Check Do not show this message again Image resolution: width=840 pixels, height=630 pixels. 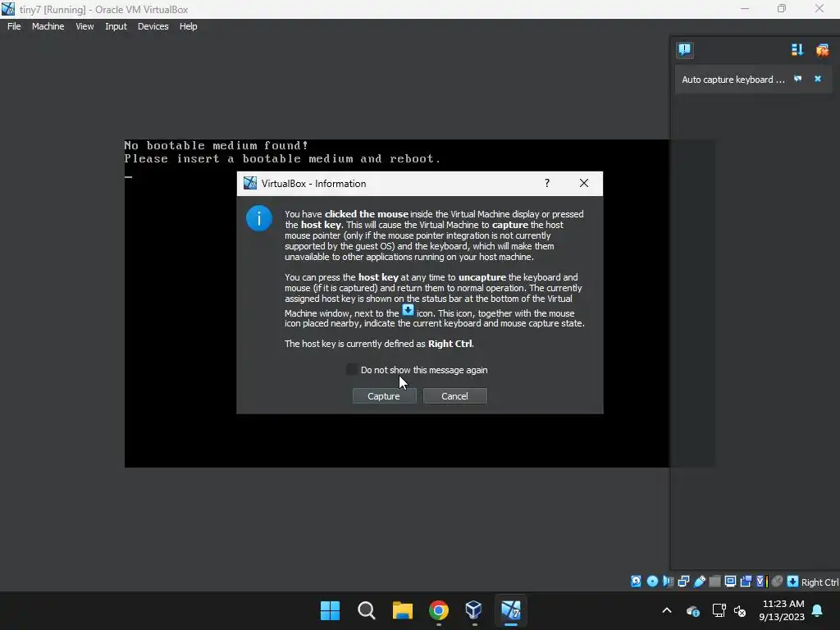click(351, 369)
